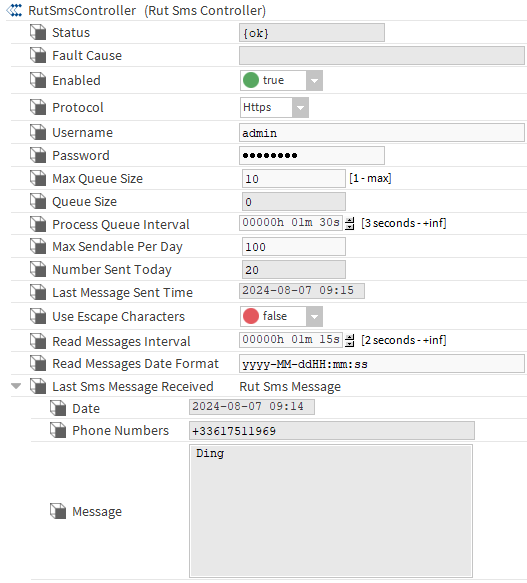Click the Phone Numbers cube icon
Image resolution: width=527 pixels, height=583 pixels.
(x=58, y=430)
